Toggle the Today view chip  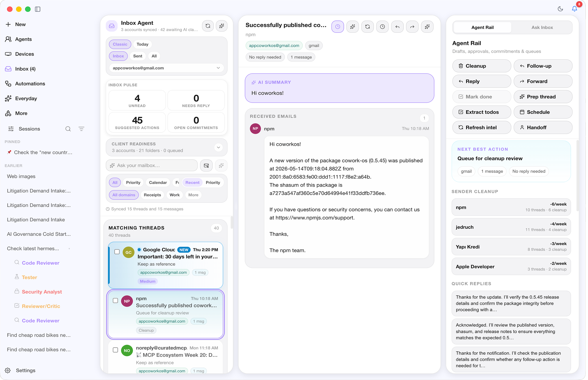click(x=142, y=44)
